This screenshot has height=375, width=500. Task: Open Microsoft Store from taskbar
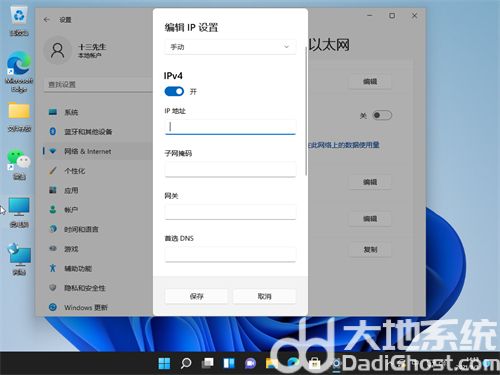(x=315, y=363)
